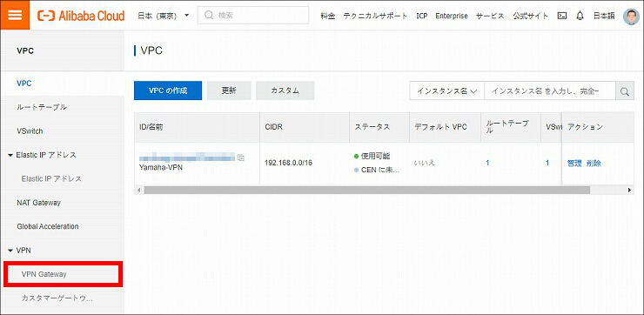Click the search magnifier button in VPC list
This screenshot has width=644, height=315.
coord(625,90)
